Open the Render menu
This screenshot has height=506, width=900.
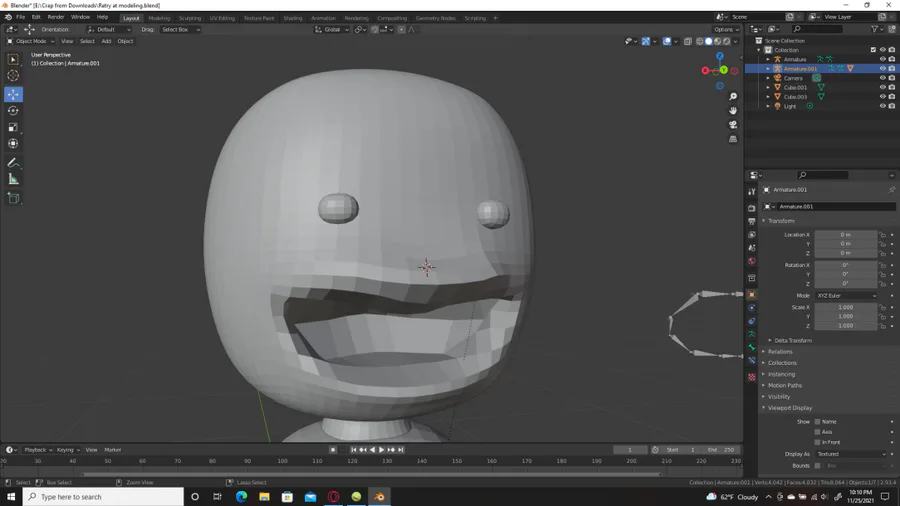pyautogui.click(x=56, y=17)
